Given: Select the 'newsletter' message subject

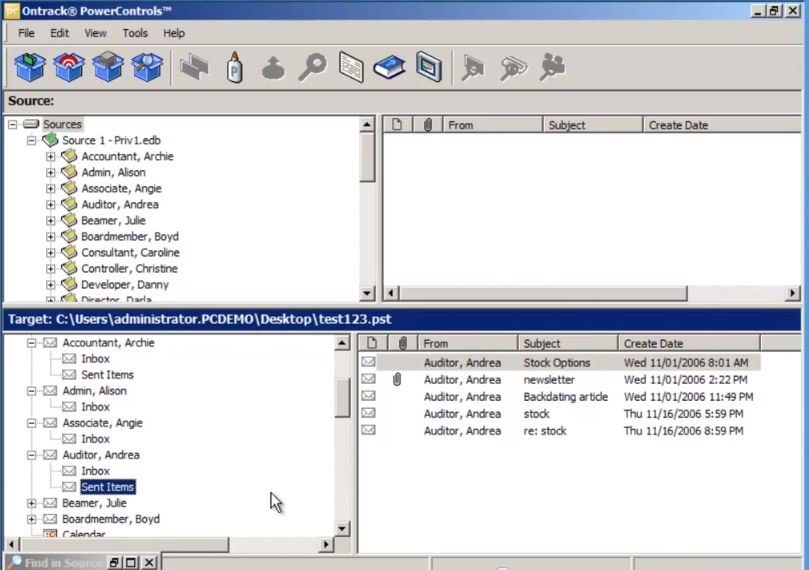Looking at the screenshot, I should (549, 380).
